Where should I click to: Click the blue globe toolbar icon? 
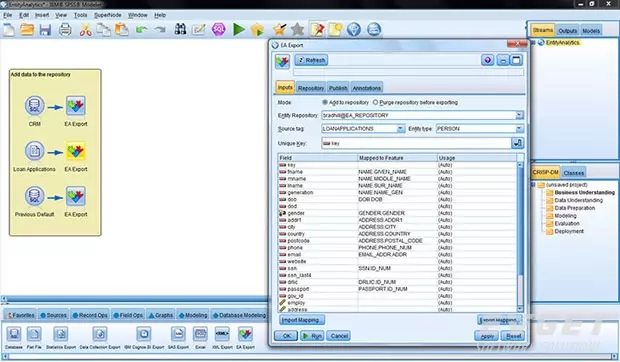(x=354, y=29)
